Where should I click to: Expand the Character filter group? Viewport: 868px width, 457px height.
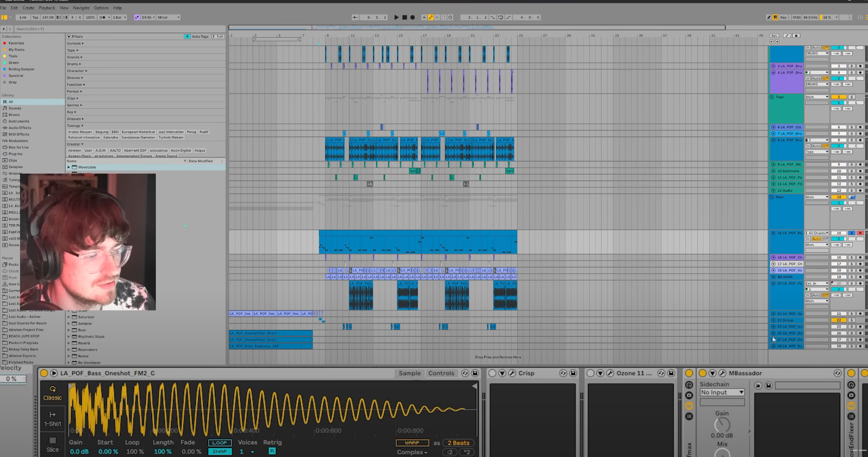(77, 71)
